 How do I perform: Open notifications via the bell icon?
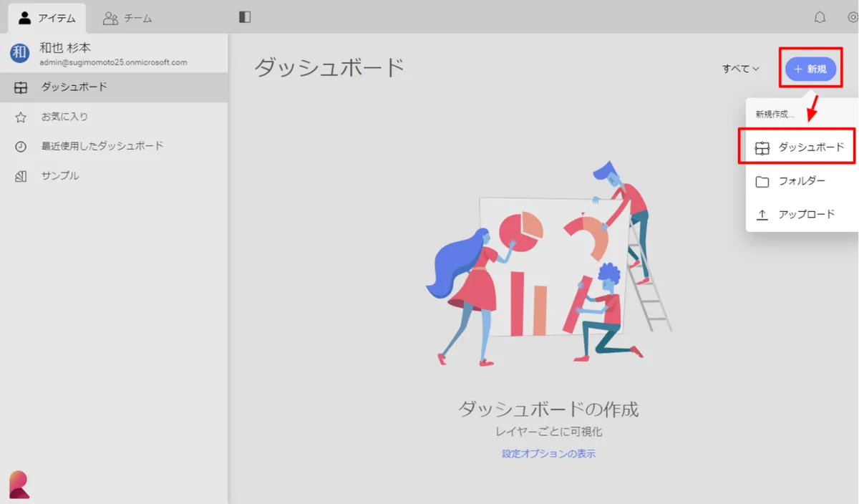pos(820,17)
